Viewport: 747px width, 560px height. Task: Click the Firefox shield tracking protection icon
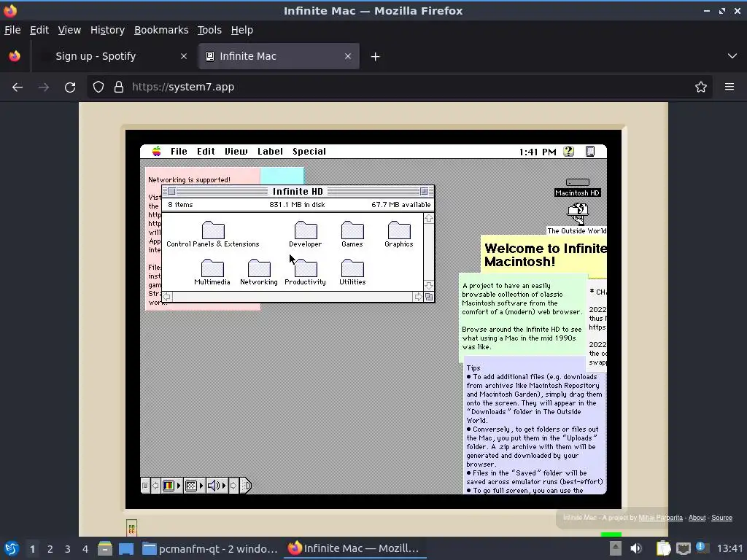click(x=98, y=87)
